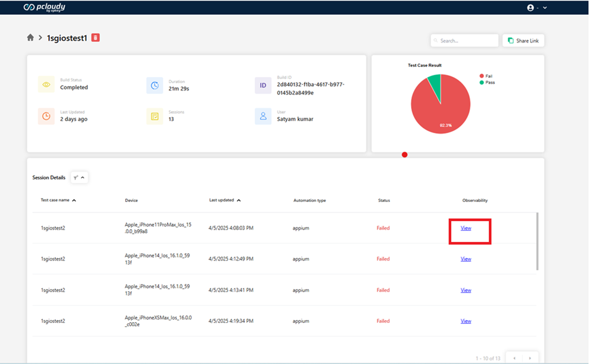Screen dimensions: 601x364
Task: Click the User profile icon in build info
Action: [x=263, y=116]
